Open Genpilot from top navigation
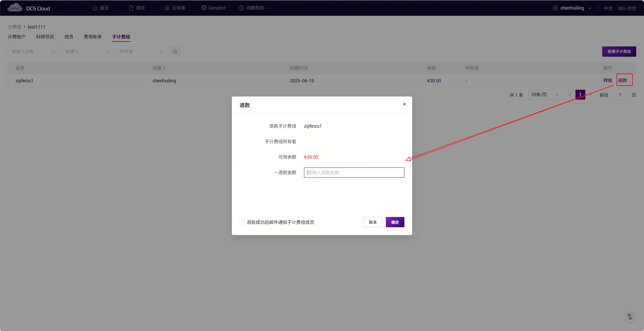Viewport: 644px width, 331px height. click(214, 8)
